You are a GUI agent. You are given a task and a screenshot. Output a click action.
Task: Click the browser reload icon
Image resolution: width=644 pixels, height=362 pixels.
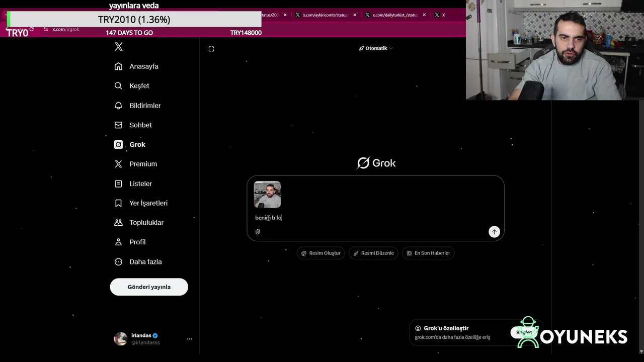tap(31, 29)
